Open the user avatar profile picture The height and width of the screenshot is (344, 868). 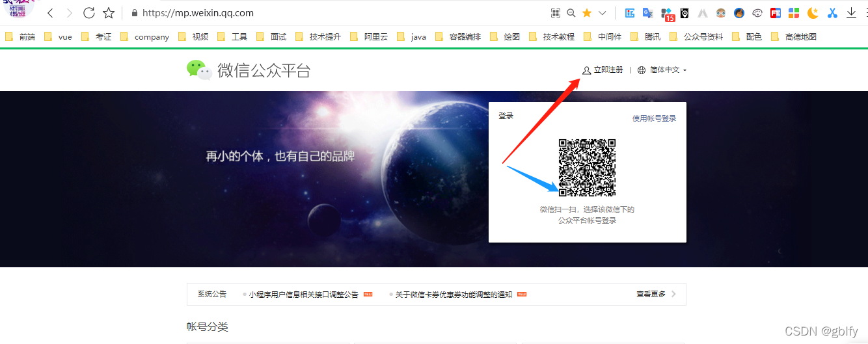pyautogui.click(x=18, y=9)
